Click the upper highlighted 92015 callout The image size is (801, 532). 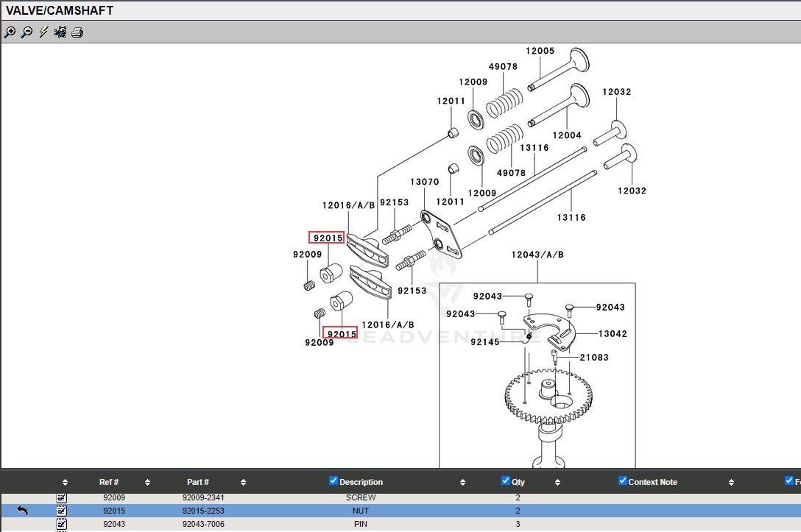[x=327, y=238]
